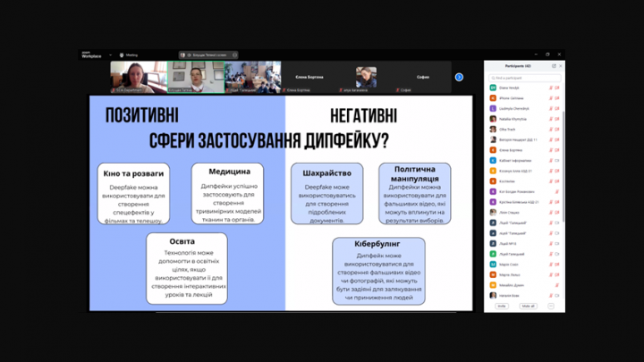This screenshot has width=644, height=362.
Task: Show next page of video thumbnails
Action: [x=459, y=77]
